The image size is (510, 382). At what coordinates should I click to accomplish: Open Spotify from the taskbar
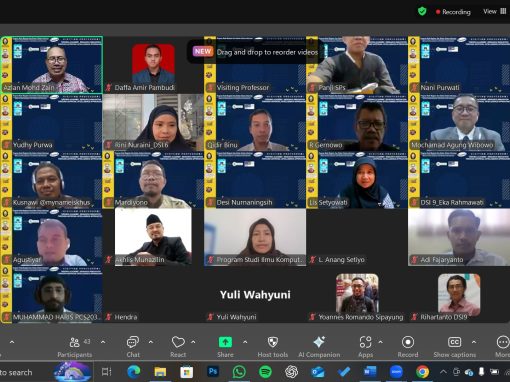tap(265, 372)
